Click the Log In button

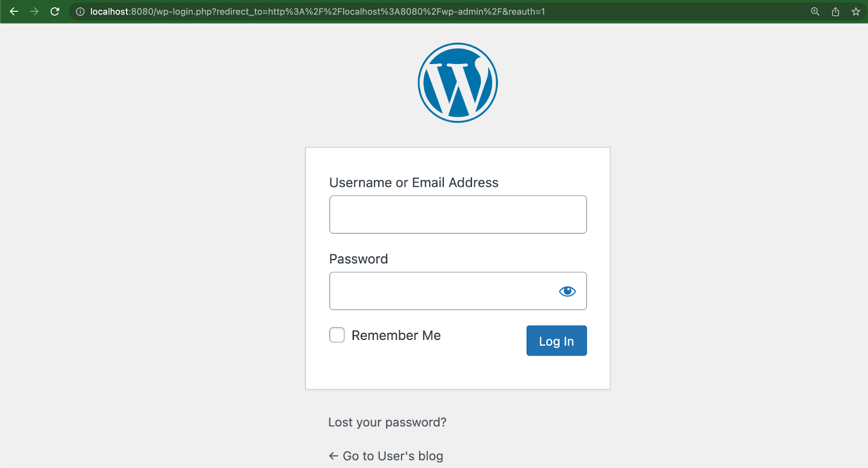[556, 340]
